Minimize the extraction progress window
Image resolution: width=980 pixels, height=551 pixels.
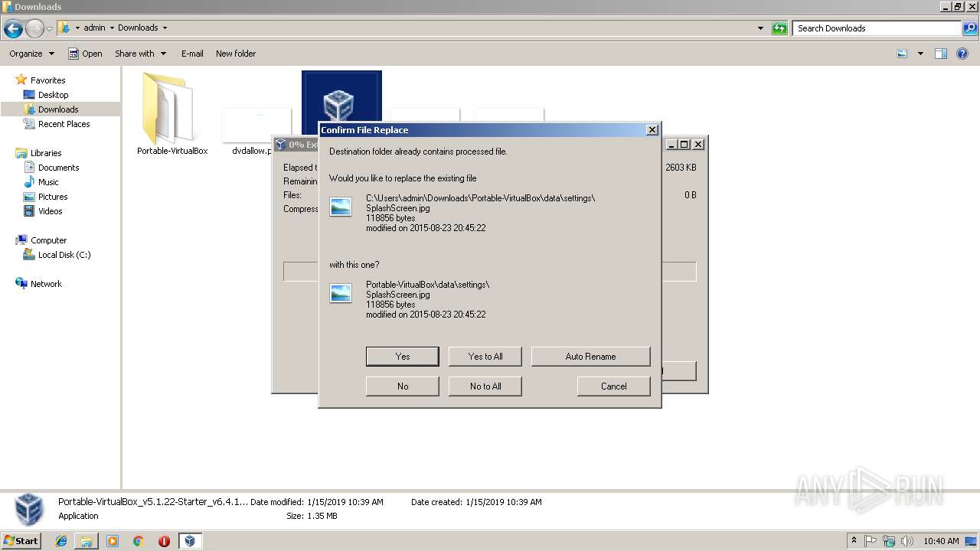(x=671, y=144)
